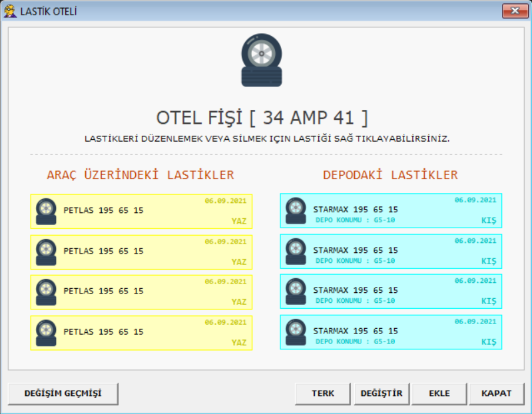Click third 'STARMAX 195 65 15' label
The height and width of the screenshot is (414, 532).
point(356,290)
